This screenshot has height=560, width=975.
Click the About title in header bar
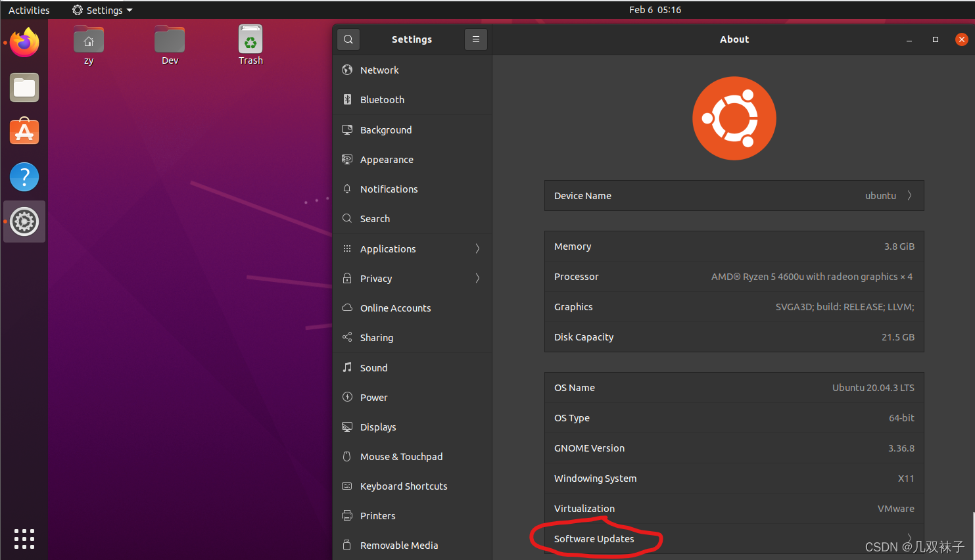tap(734, 39)
